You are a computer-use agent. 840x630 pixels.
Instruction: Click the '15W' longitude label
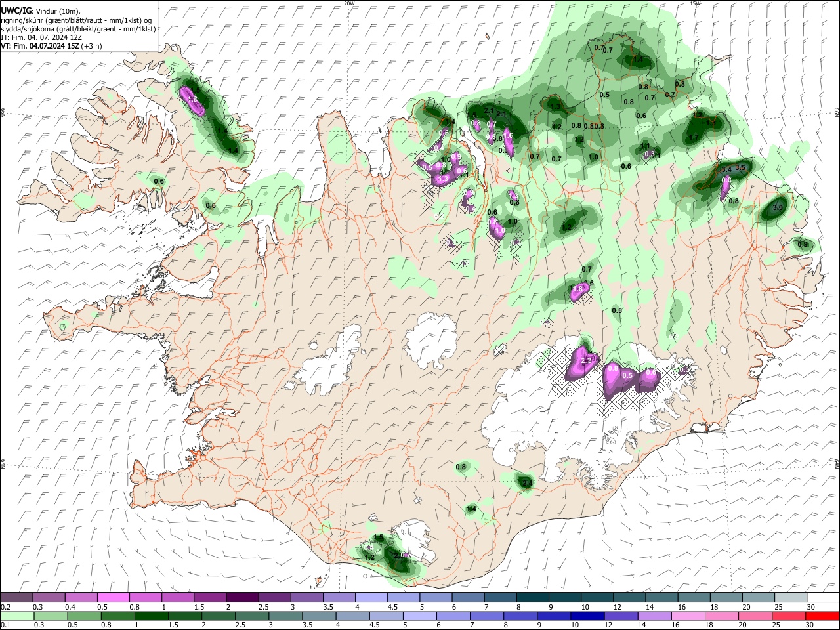coord(696,3)
